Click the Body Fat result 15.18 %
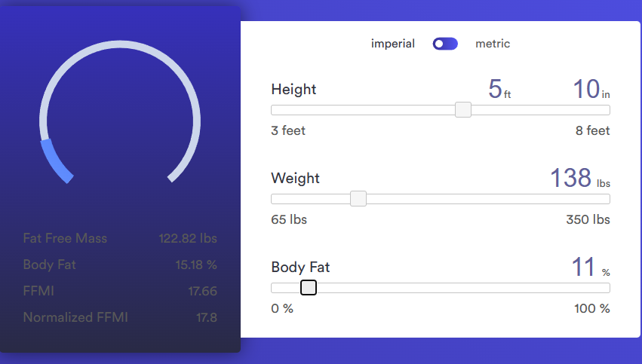This screenshot has height=364, width=642. coord(196,265)
